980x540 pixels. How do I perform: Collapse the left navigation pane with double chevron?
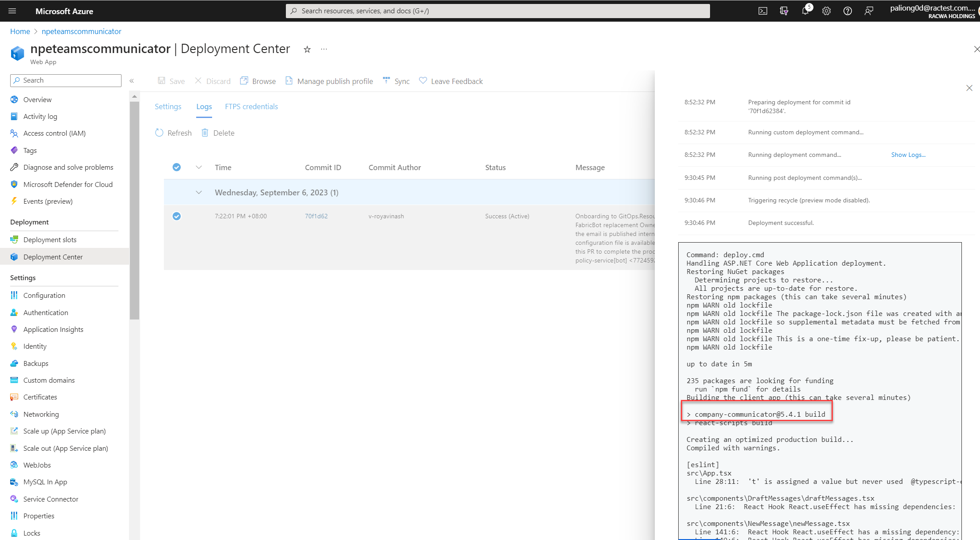[x=131, y=80]
